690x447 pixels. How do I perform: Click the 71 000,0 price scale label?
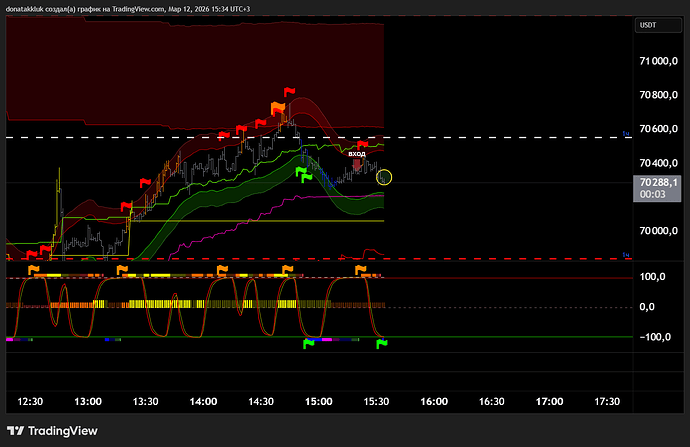[x=659, y=61]
